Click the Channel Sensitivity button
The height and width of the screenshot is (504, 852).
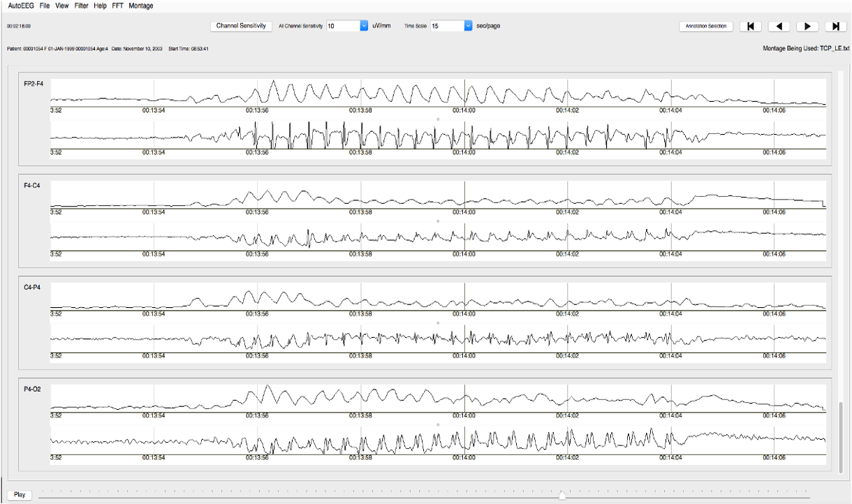click(x=241, y=26)
